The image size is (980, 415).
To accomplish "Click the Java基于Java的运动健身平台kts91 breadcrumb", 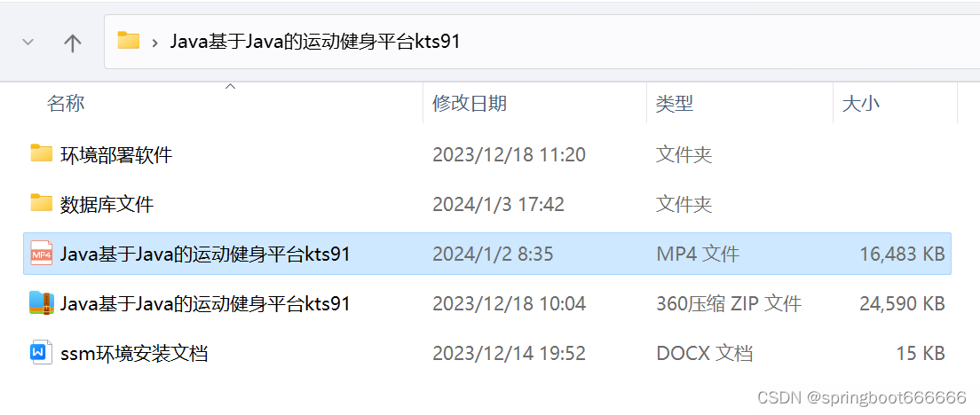I will (315, 42).
